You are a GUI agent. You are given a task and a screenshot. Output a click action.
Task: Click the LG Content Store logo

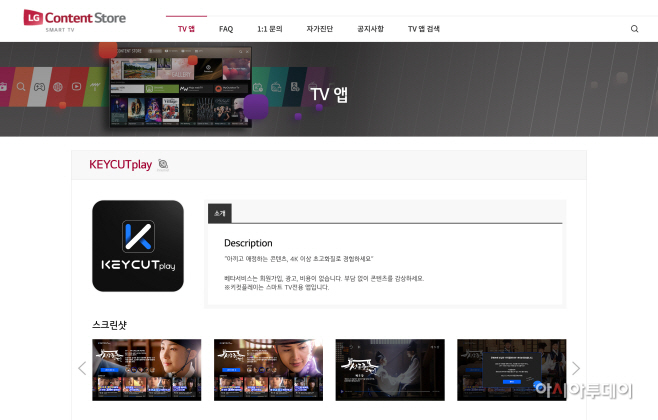75,21
